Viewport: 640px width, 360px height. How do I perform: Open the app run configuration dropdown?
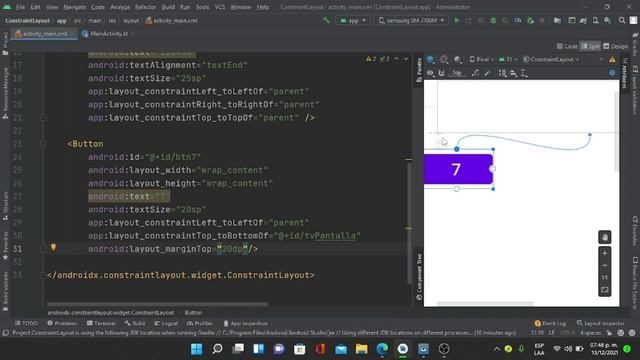pyautogui.click(x=353, y=20)
